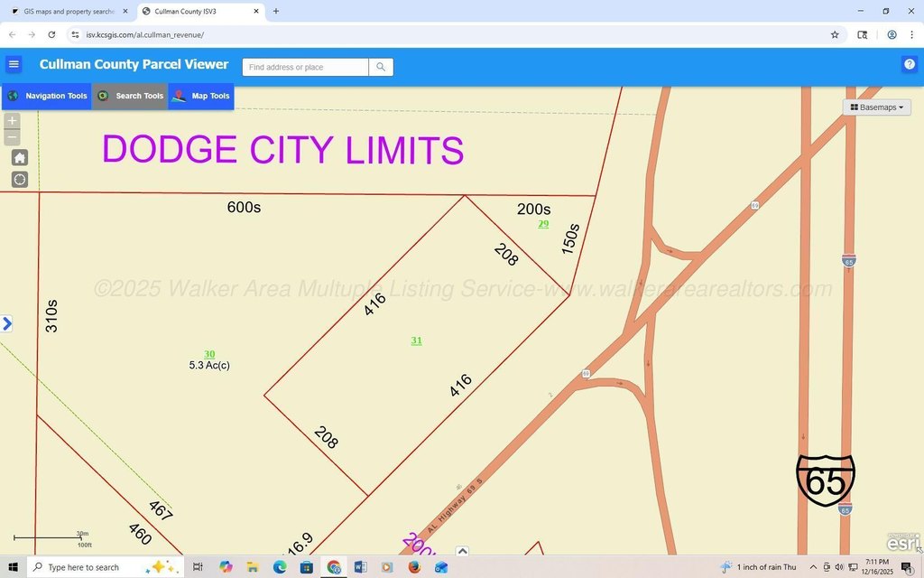Click the magnifier search button
The height and width of the screenshot is (578, 924).
point(381,67)
